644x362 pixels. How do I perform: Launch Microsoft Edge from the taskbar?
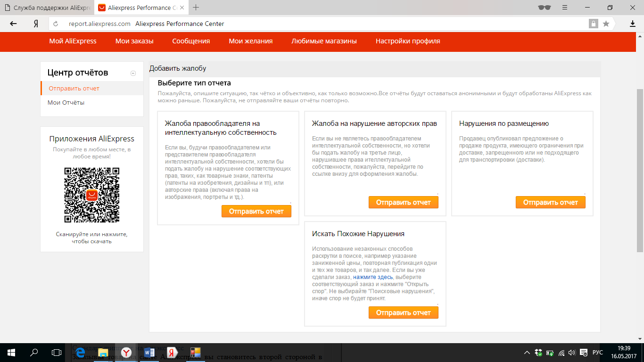click(x=81, y=352)
